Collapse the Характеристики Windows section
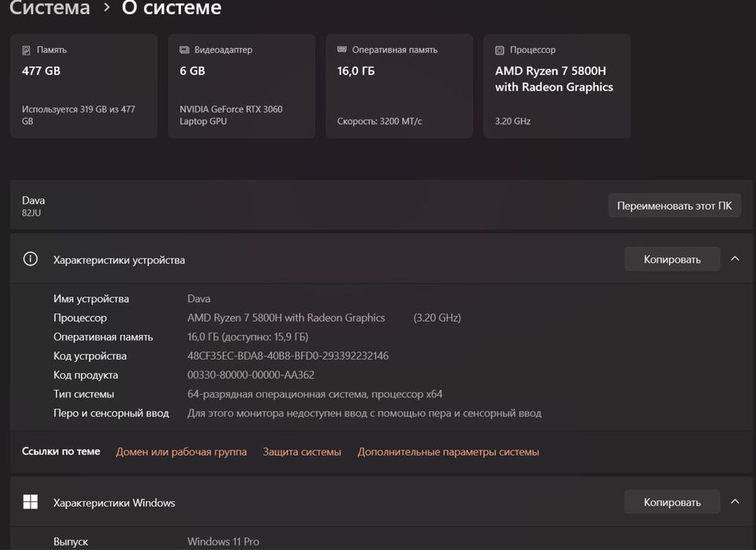This screenshot has height=550, width=756. pyautogui.click(x=735, y=502)
